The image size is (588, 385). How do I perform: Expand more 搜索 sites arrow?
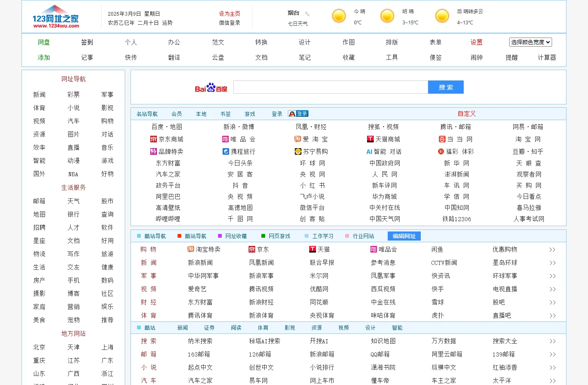pyautogui.click(x=552, y=341)
